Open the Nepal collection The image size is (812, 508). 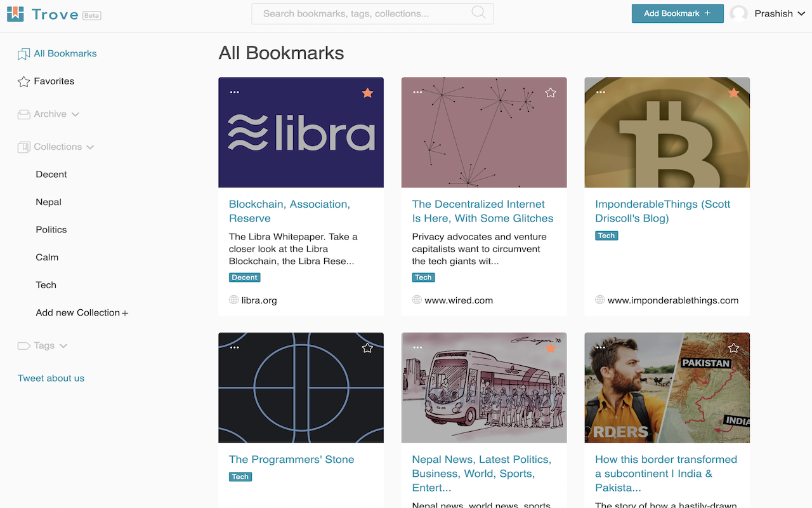(x=49, y=202)
